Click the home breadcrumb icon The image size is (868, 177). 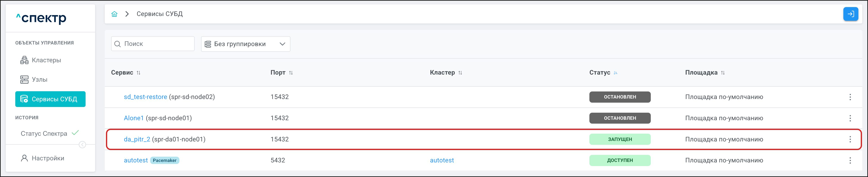coord(115,14)
